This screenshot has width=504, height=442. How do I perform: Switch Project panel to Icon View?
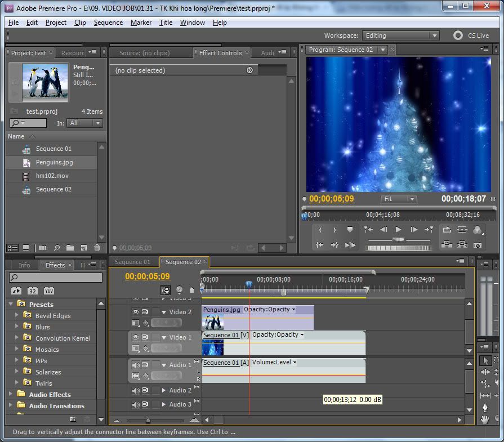point(26,248)
